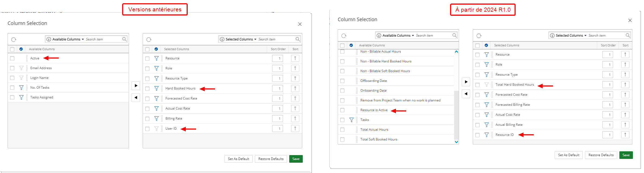Click Restore Defaults in Versions antérieures dialog
This screenshot has width=644, height=173.
pos(271,159)
